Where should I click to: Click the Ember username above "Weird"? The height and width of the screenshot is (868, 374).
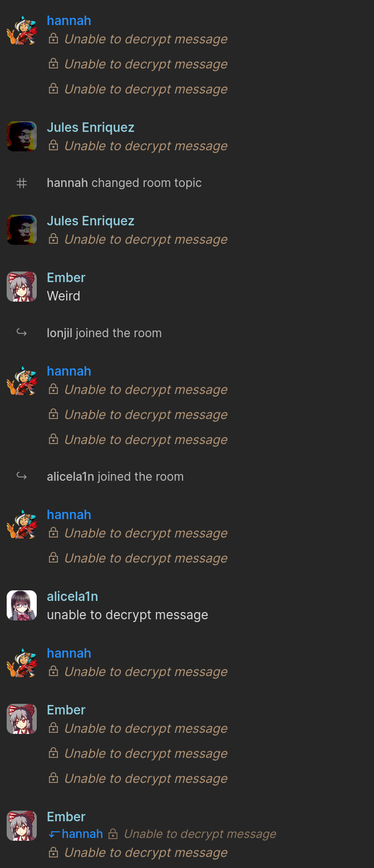[66, 278]
